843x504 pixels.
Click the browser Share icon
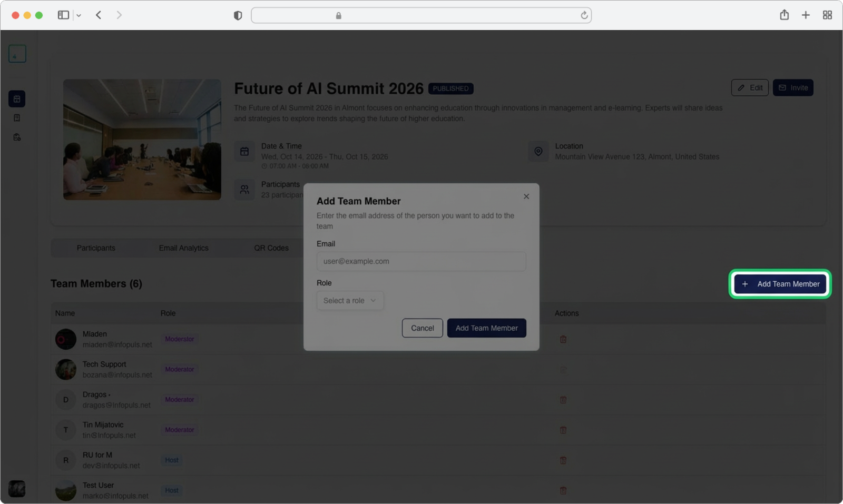[784, 15]
